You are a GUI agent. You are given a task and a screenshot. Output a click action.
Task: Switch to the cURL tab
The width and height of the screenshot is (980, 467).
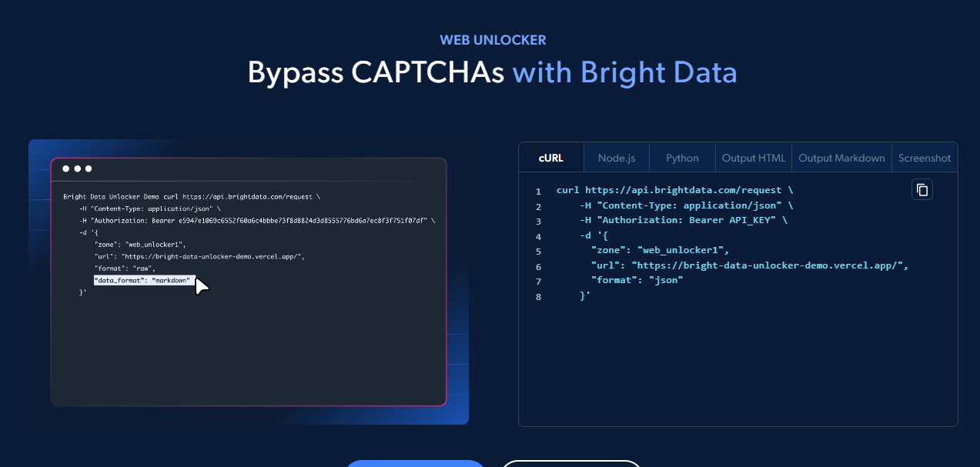[x=551, y=158]
